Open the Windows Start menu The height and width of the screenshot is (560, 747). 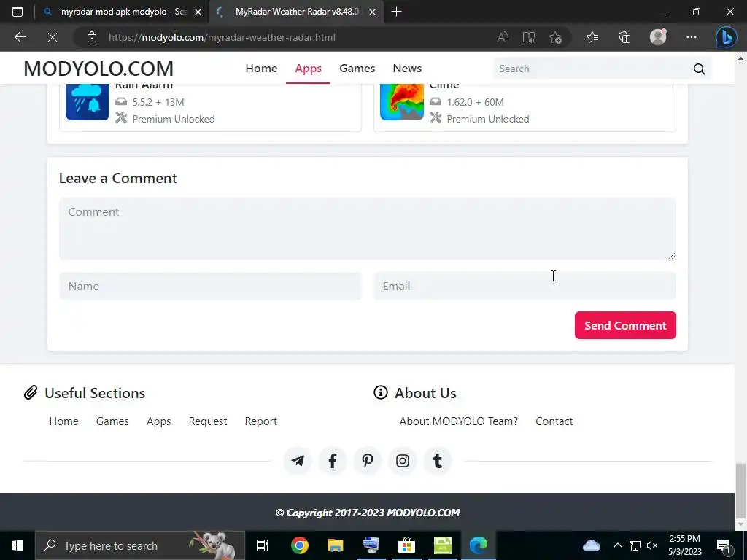(18, 545)
